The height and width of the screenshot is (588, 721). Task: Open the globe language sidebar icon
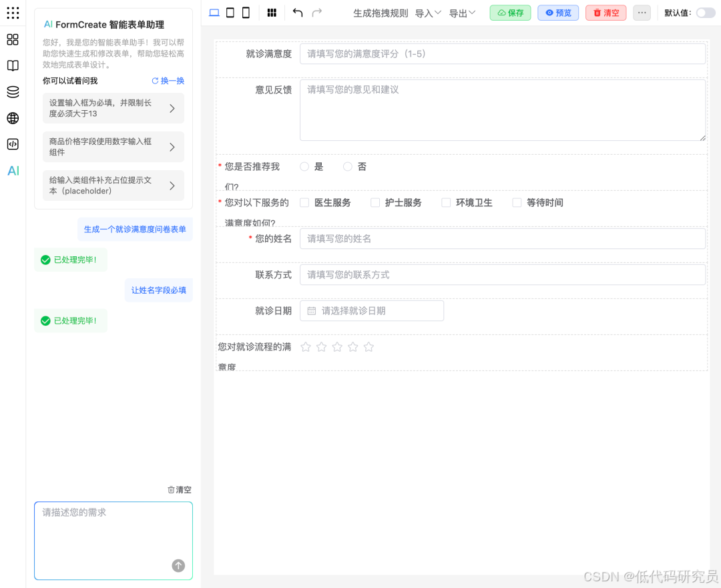[13, 118]
